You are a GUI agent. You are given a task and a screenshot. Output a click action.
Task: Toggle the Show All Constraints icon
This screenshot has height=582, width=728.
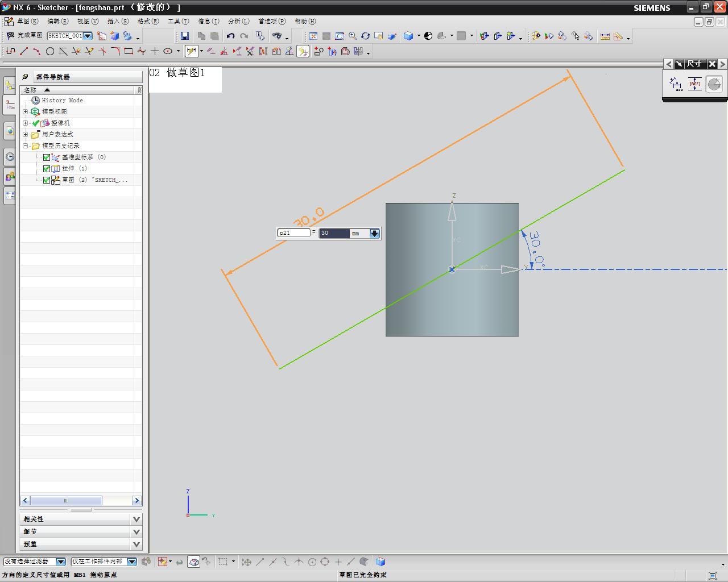[x=237, y=51]
